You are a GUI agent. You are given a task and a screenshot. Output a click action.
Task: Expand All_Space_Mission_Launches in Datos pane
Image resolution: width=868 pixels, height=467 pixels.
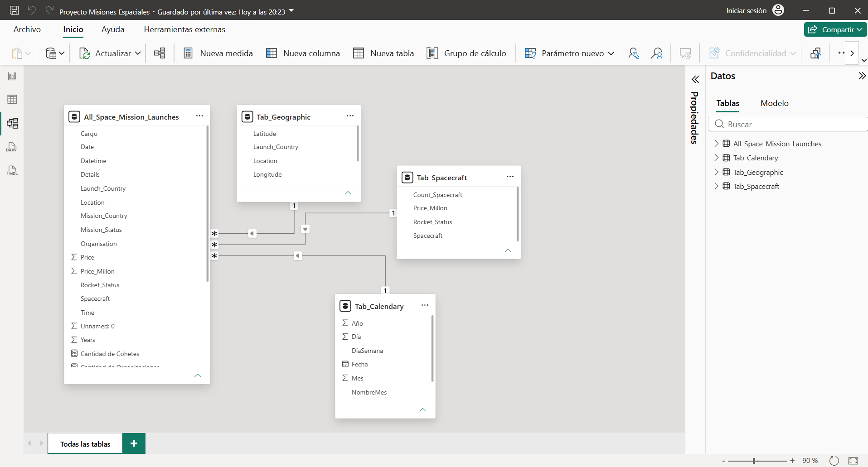pos(716,144)
